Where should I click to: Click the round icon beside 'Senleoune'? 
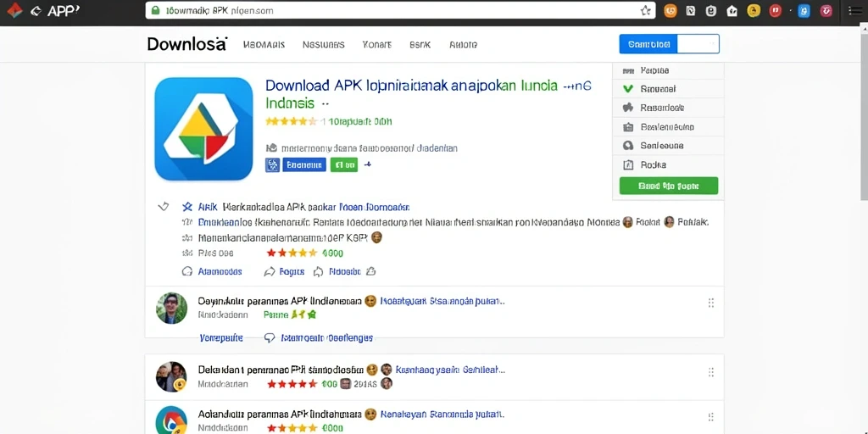pyautogui.click(x=628, y=146)
